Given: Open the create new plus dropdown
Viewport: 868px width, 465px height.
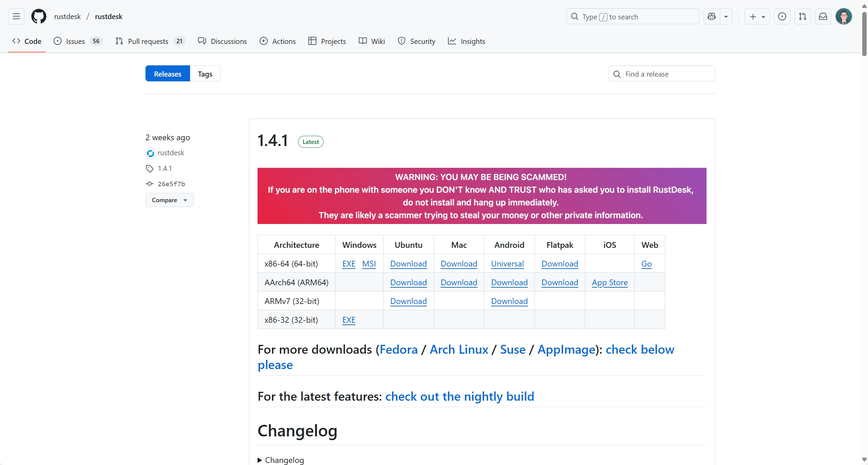Looking at the screenshot, I should click(757, 16).
